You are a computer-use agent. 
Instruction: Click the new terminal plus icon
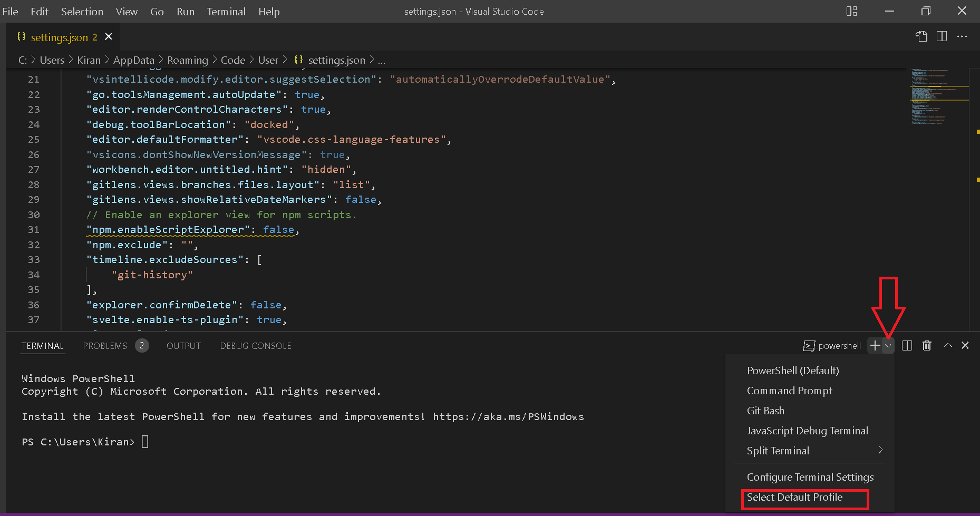click(x=875, y=345)
